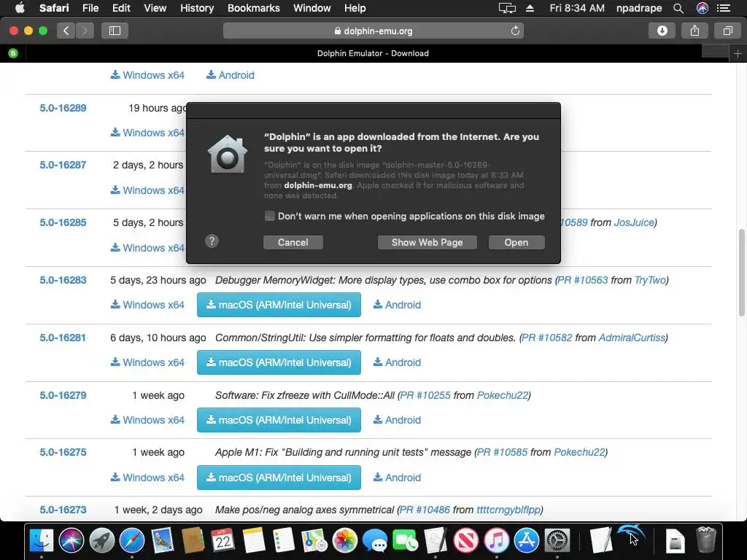Show the Safari sidebar

click(x=115, y=31)
